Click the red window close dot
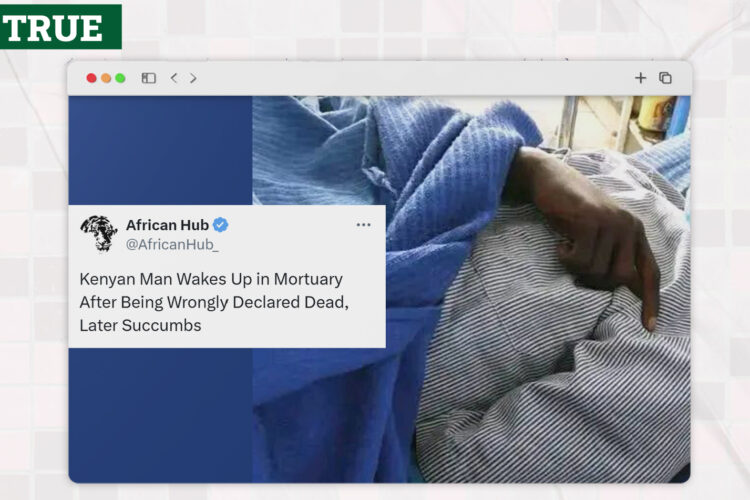Viewport: 750px width, 500px height. click(x=91, y=78)
